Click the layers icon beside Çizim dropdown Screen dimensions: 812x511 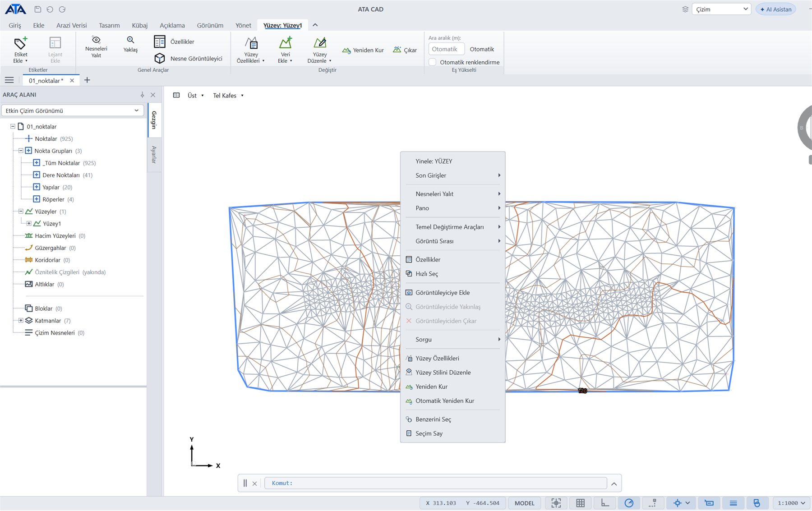685,9
